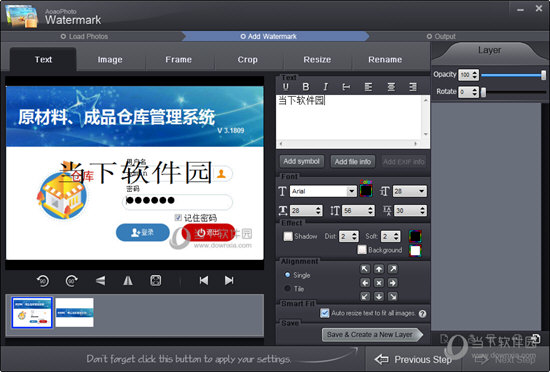Viewport: 550px width, 372px height.
Task: Select the first photo thumbnail
Action: pos(32,312)
